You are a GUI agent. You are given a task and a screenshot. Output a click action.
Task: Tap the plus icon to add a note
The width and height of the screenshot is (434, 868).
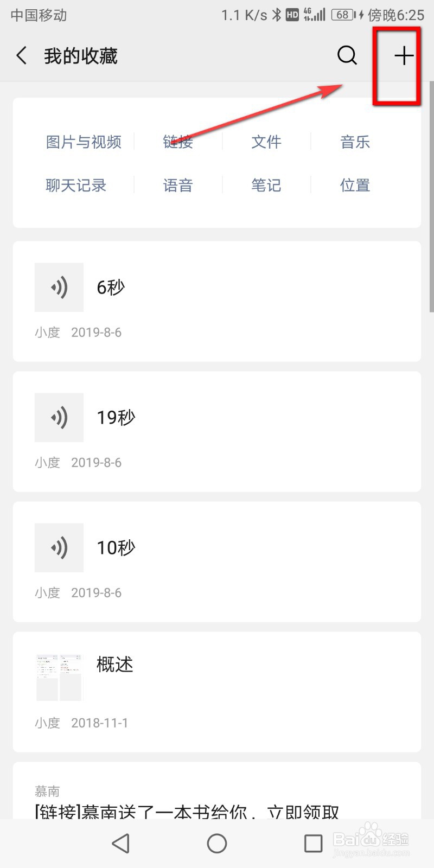click(404, 56)
